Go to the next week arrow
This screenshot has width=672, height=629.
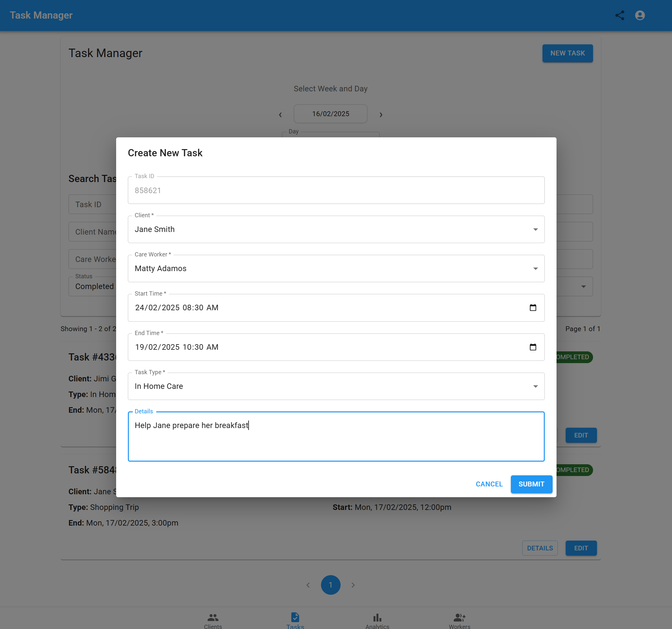pos(381,115)
